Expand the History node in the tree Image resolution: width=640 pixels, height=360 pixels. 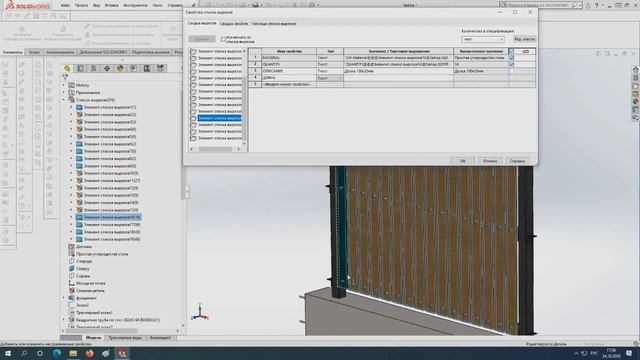click(x=64, y=85)
